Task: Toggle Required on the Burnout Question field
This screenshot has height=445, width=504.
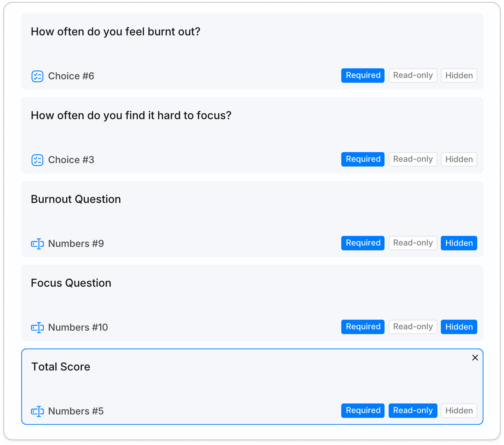Action: point(363,243)
